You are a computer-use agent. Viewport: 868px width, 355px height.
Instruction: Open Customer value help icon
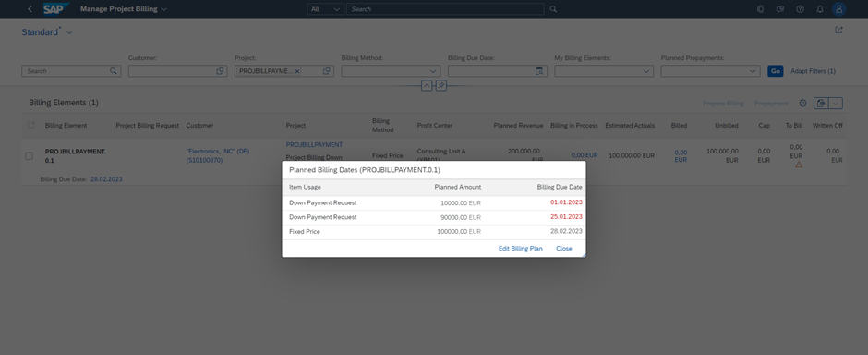tap(221, 71)
